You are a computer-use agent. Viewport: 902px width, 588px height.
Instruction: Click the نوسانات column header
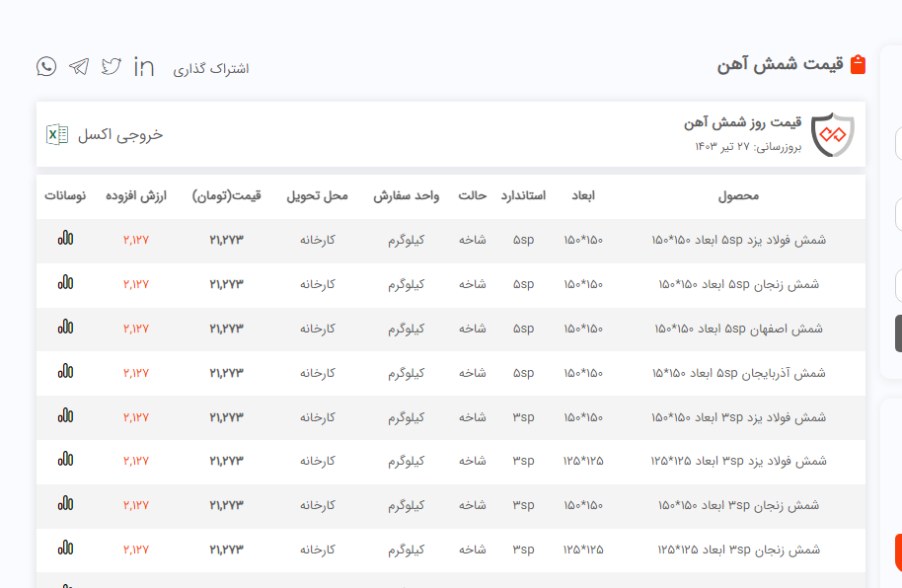point(65,195)
